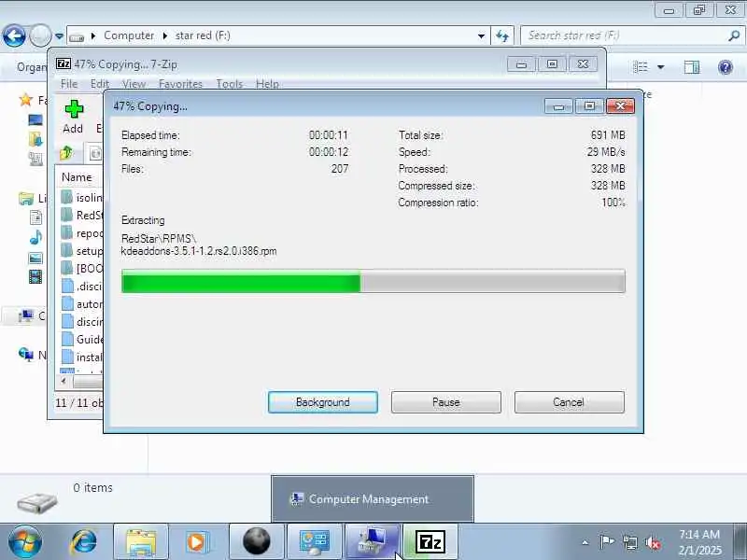Viewport: 747px width, 560px height.
Task: Open the 7-Zip View menu
Action: tap(134, 84)
